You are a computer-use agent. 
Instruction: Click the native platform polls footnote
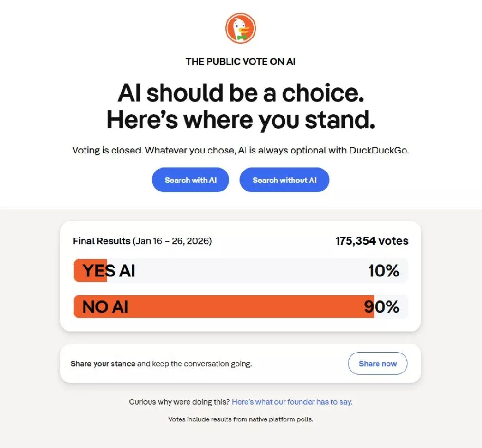click(241, 419)
